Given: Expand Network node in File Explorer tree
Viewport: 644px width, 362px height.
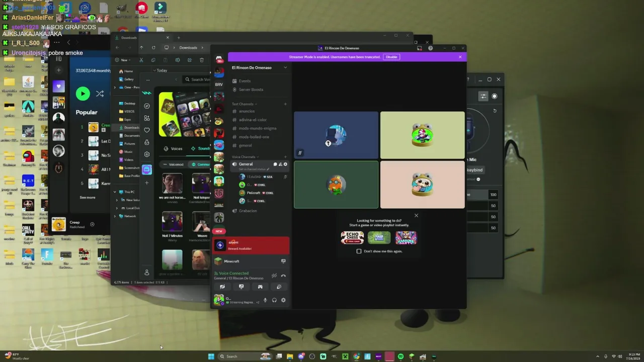Looking at the screenshot, I should 115,216.
